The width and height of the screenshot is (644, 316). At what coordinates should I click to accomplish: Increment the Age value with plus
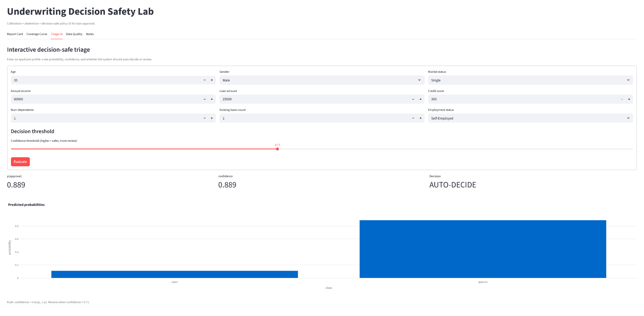(x=212, y=80)
